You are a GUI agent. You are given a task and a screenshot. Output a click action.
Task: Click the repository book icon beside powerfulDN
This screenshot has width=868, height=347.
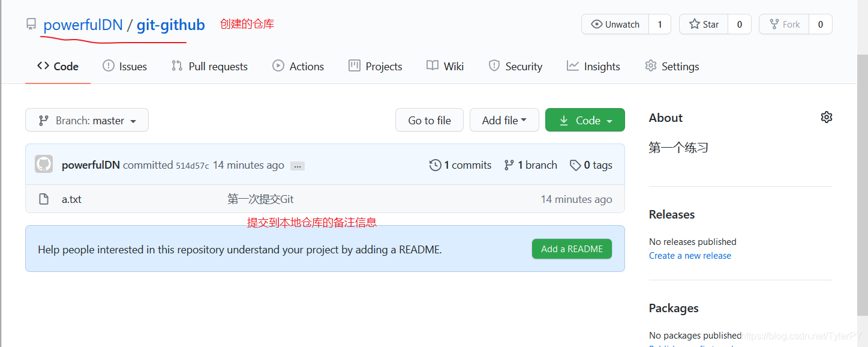point(31,25)
